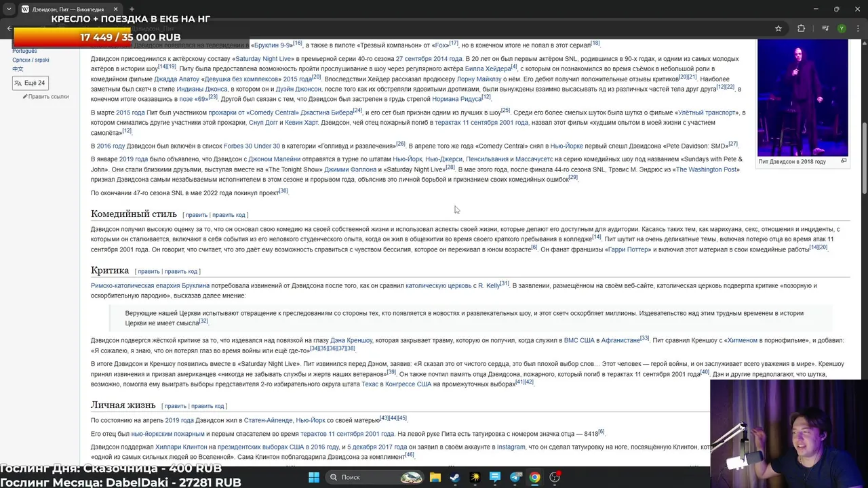Open the Forbes 30 Under 30 link

click(252, 146)
